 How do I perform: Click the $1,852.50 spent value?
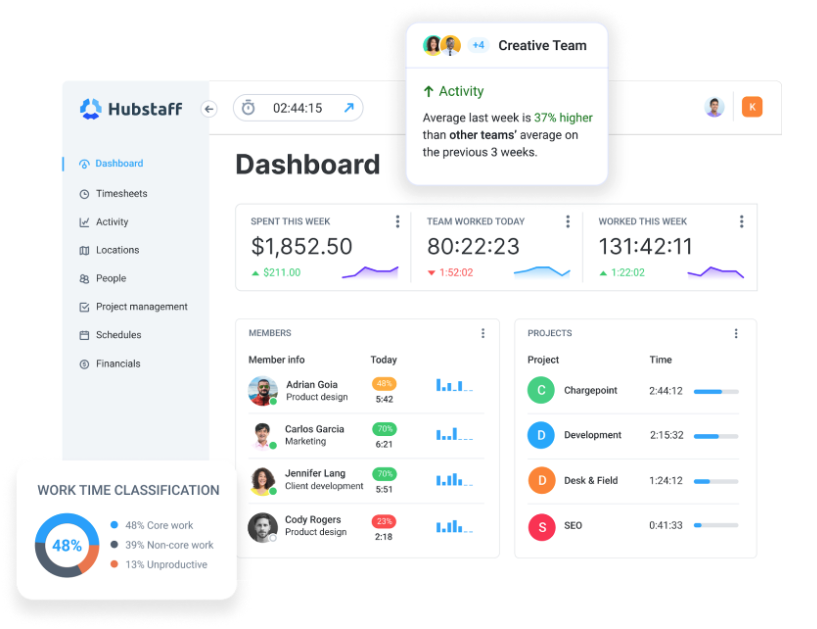(x=302, y=246)
